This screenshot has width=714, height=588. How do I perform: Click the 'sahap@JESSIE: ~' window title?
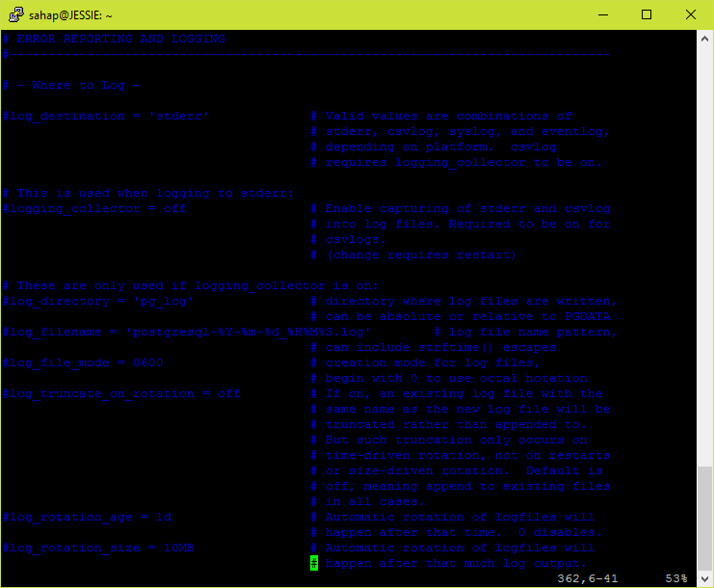pos(70,15)
